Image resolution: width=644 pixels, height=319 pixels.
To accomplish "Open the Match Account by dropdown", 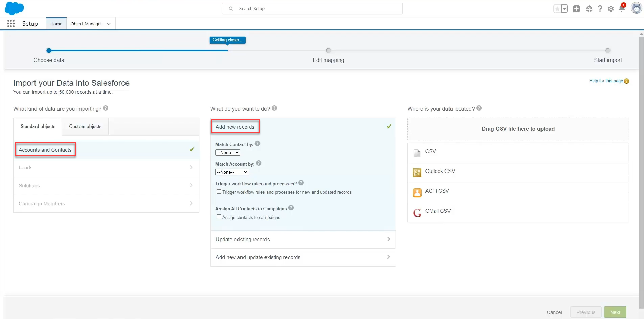I will click(x=232, y=172).
